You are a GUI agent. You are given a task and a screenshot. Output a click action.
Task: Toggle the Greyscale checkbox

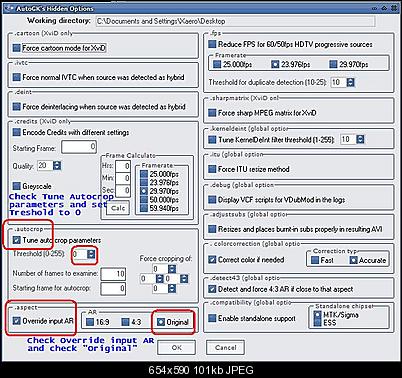(17, 186)
